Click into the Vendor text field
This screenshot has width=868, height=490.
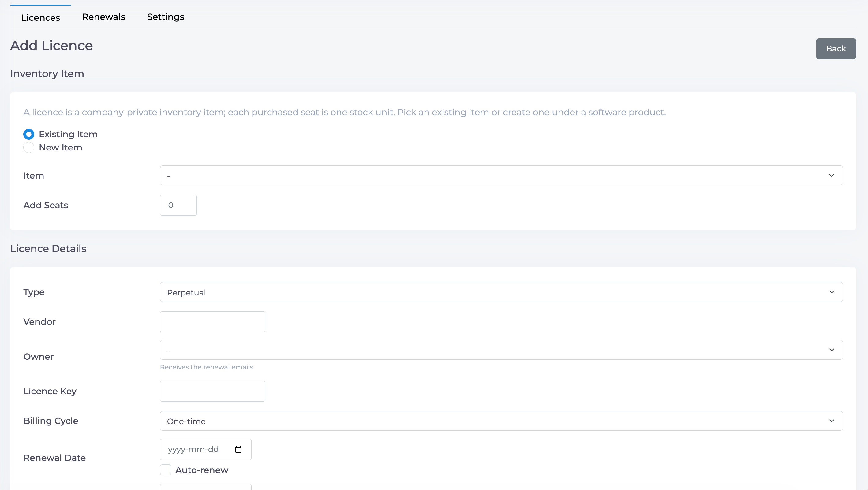[x=213, y=321]
